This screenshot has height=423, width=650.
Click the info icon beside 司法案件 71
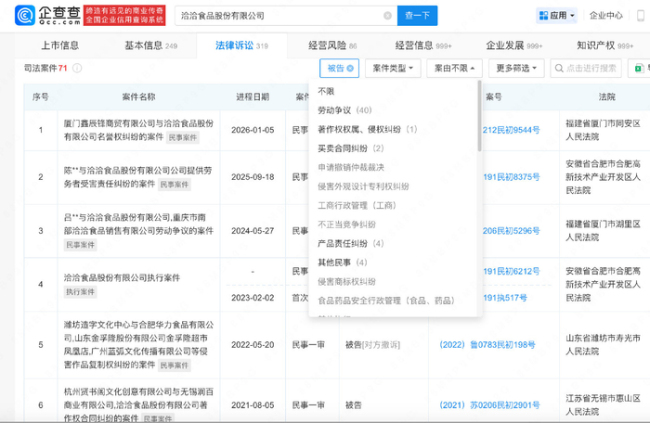[77, 68]
